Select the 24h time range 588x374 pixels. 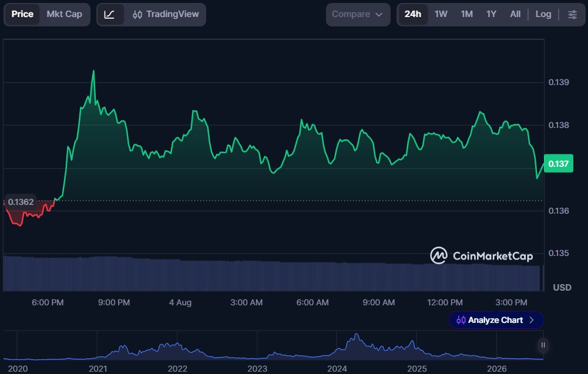[412, 14]
